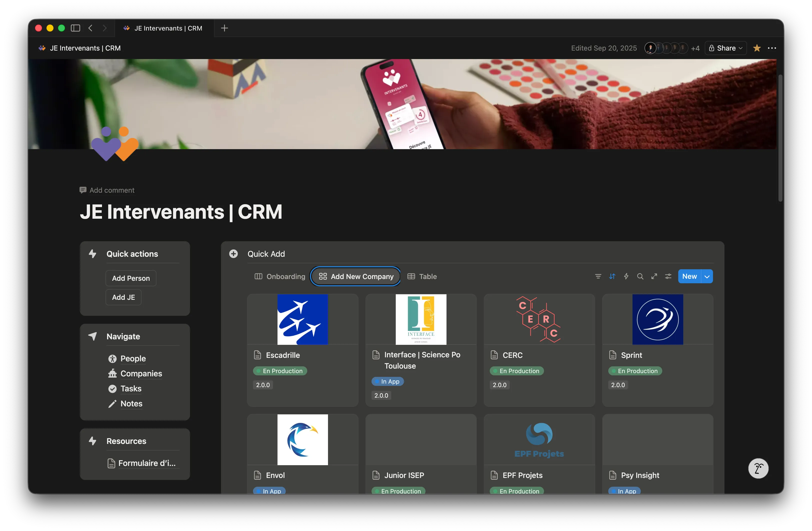Open the Quick Add plus icon
The height and width of the screenshot is (531, 812).
pyautogui.click(x=233, y=254)
